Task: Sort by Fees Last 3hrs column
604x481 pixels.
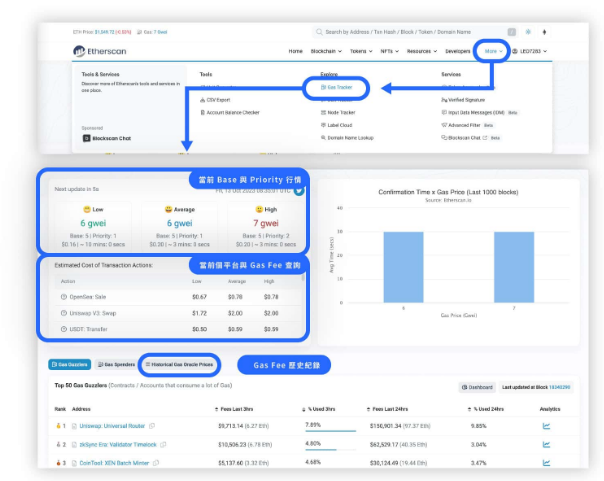Action: pos(234,409)
